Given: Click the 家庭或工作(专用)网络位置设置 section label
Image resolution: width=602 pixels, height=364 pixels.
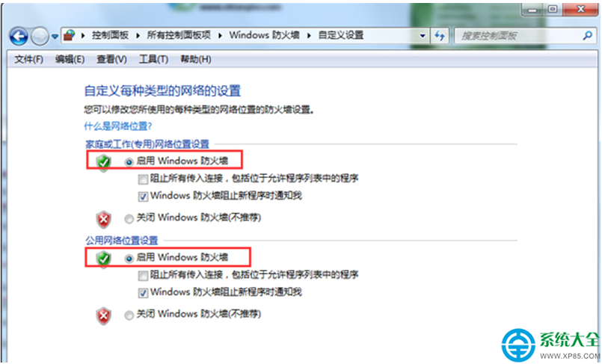Looking at the screenshot, I should (147, 144).
